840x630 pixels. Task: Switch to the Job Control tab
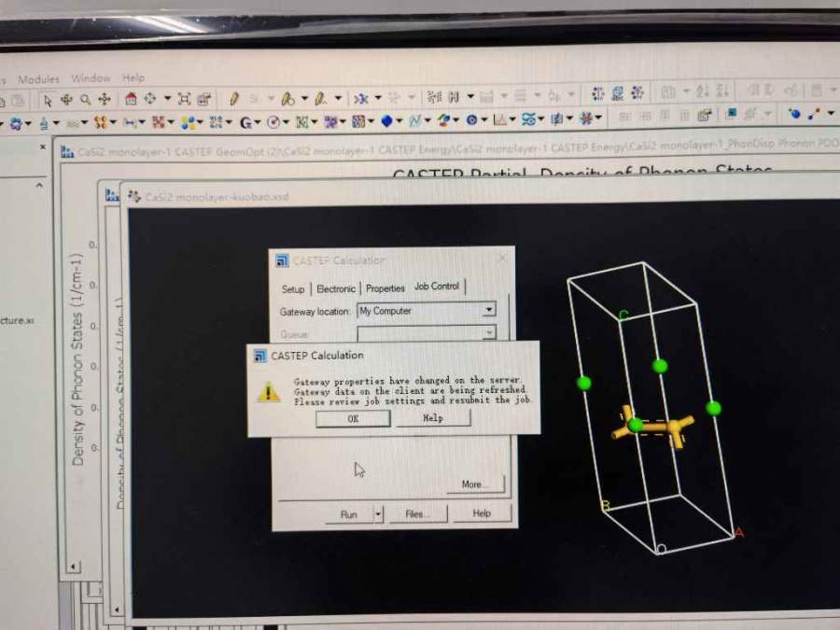pos(437,287)
